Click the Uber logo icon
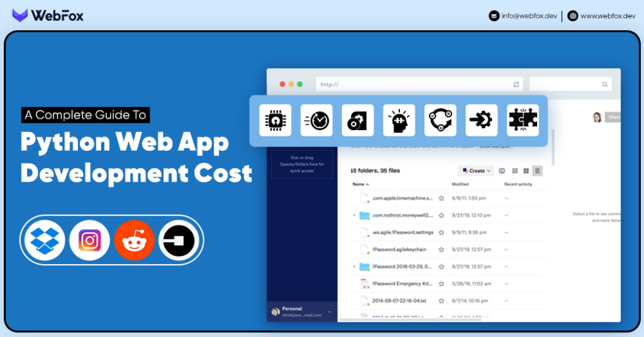The height and width of the screenshot is (337, 644). tap(179, 240)
